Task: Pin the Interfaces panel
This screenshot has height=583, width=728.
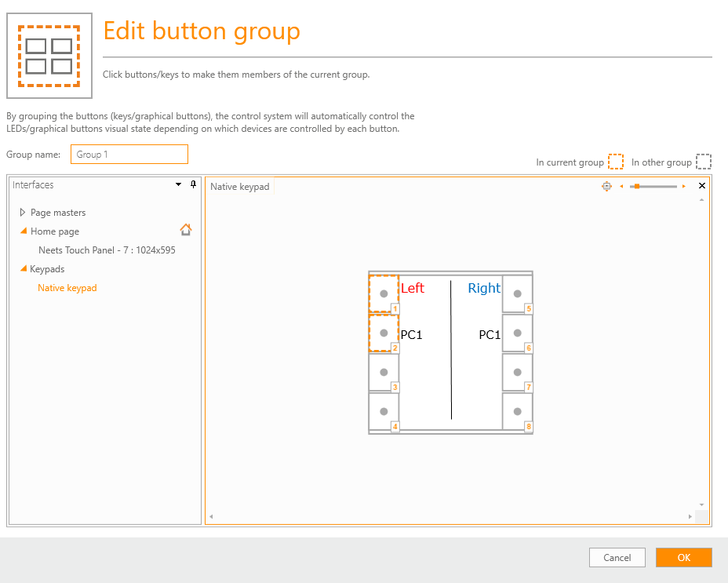Action: tap(191, 185)
